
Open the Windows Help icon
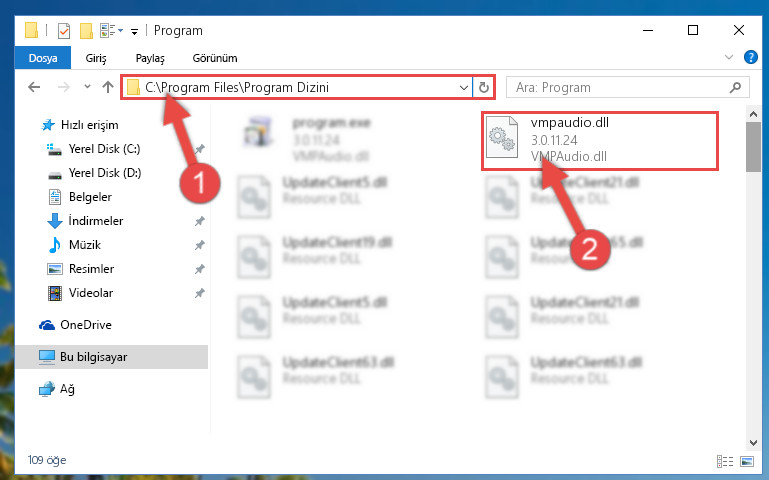[750, 57]
